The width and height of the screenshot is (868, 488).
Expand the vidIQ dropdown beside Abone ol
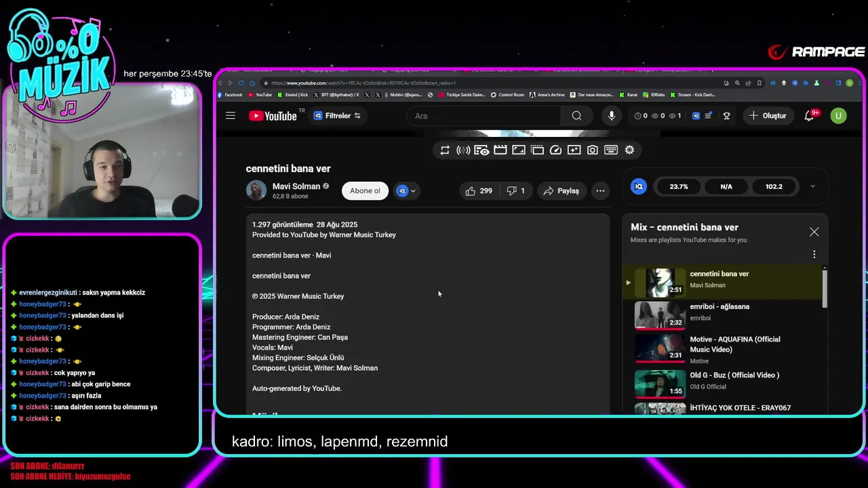point(406,190)
